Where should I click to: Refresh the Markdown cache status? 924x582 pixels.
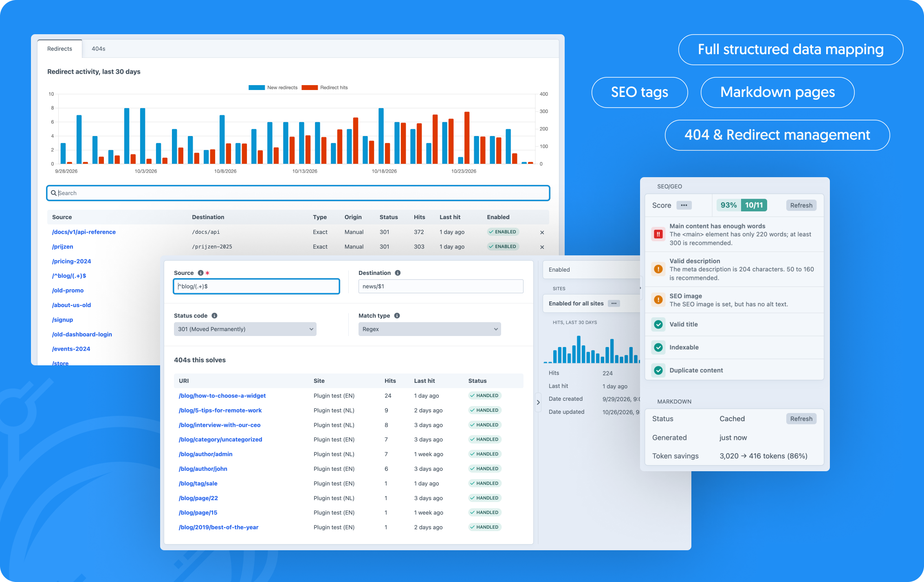click(801, 419)
